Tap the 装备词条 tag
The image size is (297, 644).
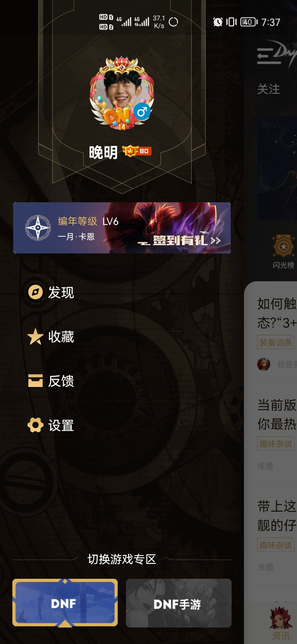[x=276, y=343]
